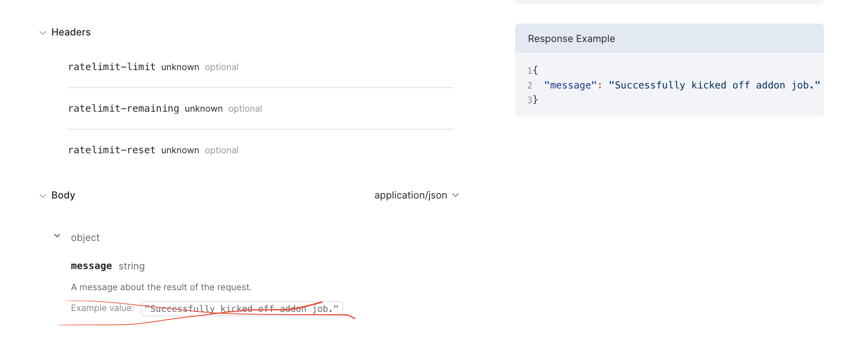Viewport: 868px width, 353px height.
Task: Click the response string value in code example
Action: pyautogui.click(x=714, y=85)
